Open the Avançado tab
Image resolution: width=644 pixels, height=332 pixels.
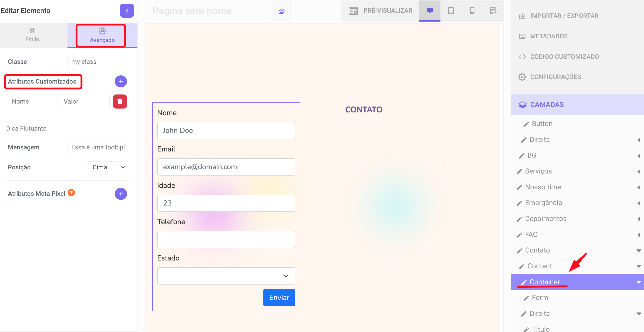tap(102, 35)
